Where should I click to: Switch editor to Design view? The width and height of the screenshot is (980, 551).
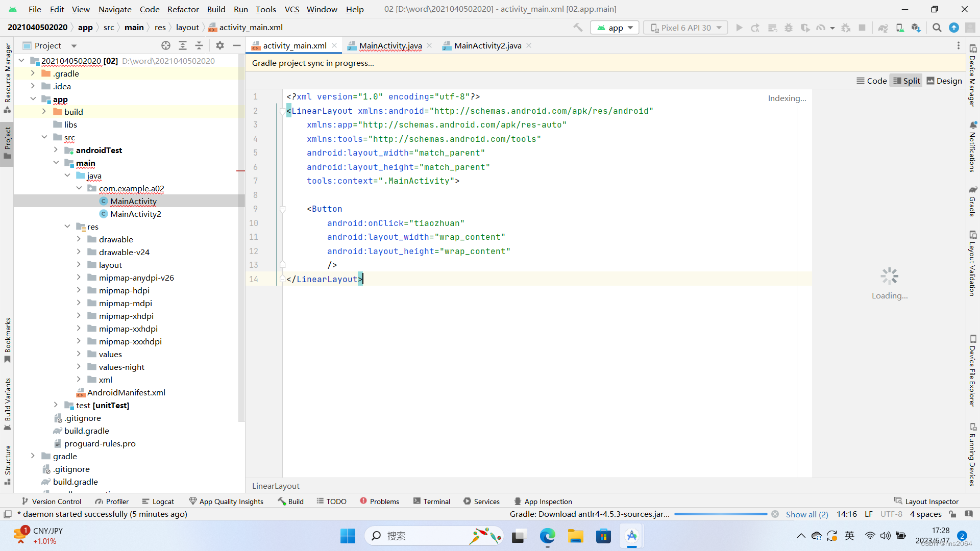pyautogui.click(x=944, y=81)
